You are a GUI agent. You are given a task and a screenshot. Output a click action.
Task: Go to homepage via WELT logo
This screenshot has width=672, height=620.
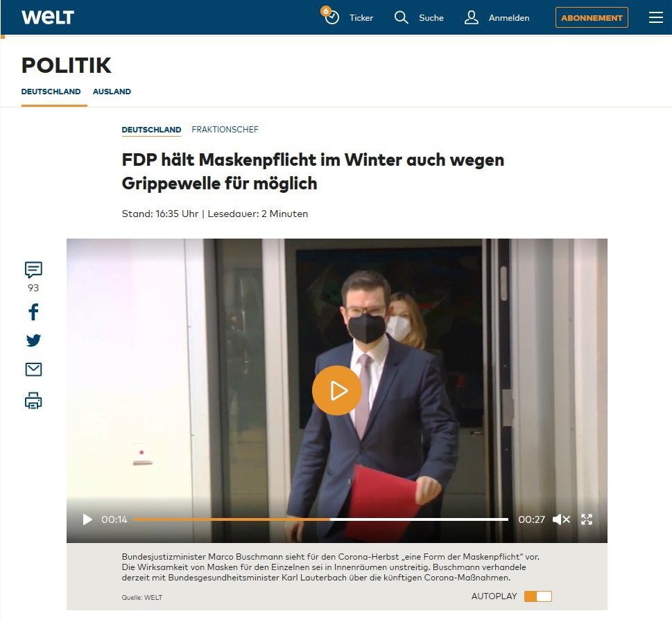click(x=48, y=17)
